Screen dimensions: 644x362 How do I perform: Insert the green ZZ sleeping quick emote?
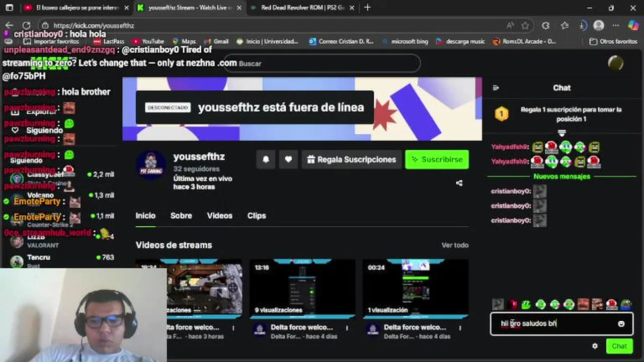click(x=526, y=304)
